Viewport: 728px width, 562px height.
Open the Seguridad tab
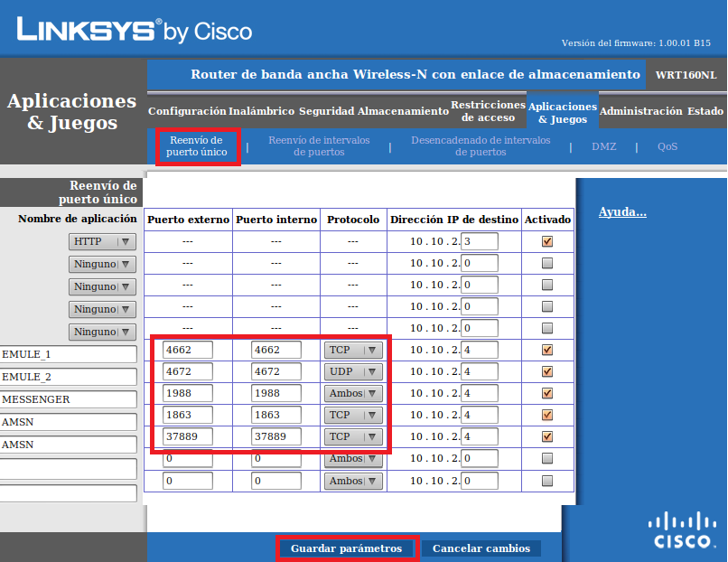[x=327, y=111]
